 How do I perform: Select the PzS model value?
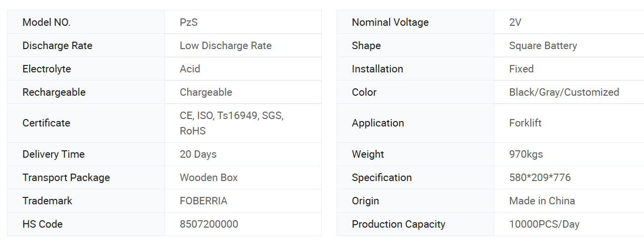189,22
